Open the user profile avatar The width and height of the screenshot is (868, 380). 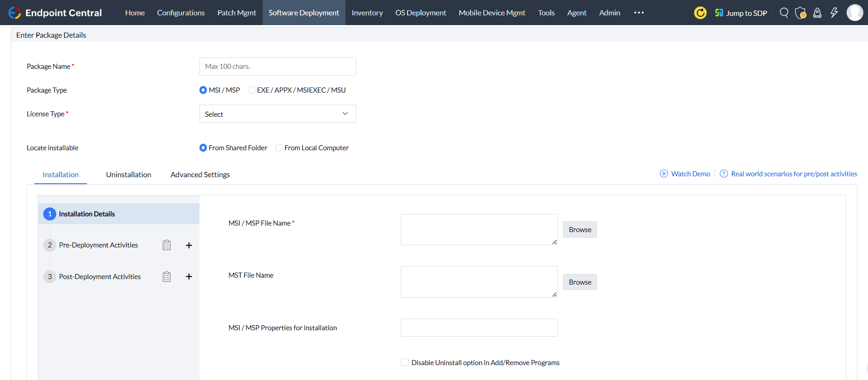point(855,13)
